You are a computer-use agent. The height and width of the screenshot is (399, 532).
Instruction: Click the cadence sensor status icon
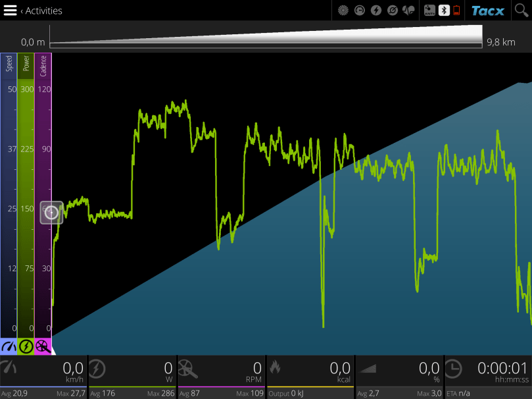point(392,11)
